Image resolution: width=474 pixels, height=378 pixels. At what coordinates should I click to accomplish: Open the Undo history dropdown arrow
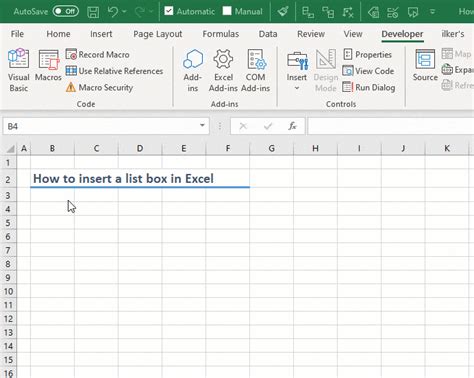[x=124, y=12]
